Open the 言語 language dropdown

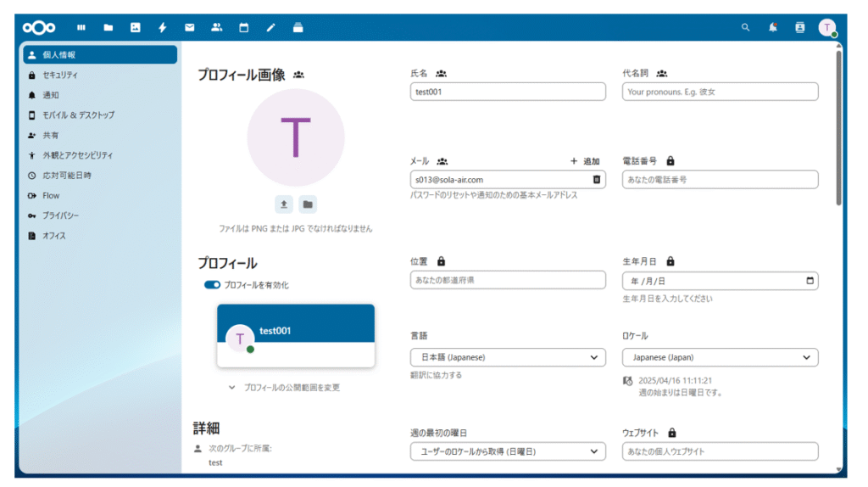point(507,357)
